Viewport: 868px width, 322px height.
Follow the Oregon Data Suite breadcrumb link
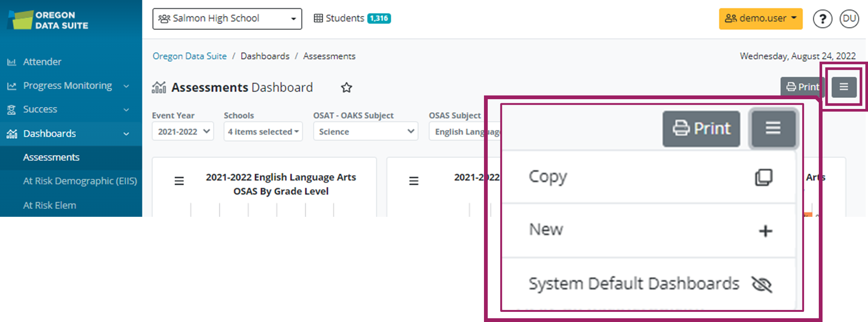(x=189, y=56)
